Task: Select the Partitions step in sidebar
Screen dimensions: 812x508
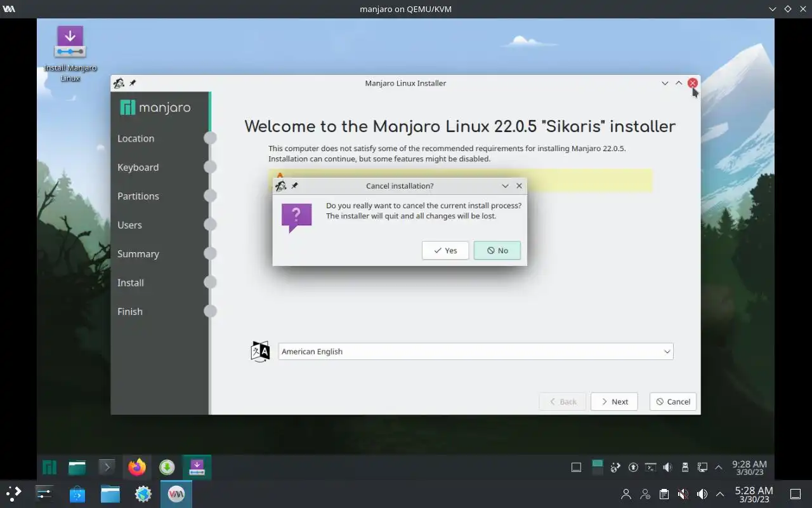Action: point(138,196)
